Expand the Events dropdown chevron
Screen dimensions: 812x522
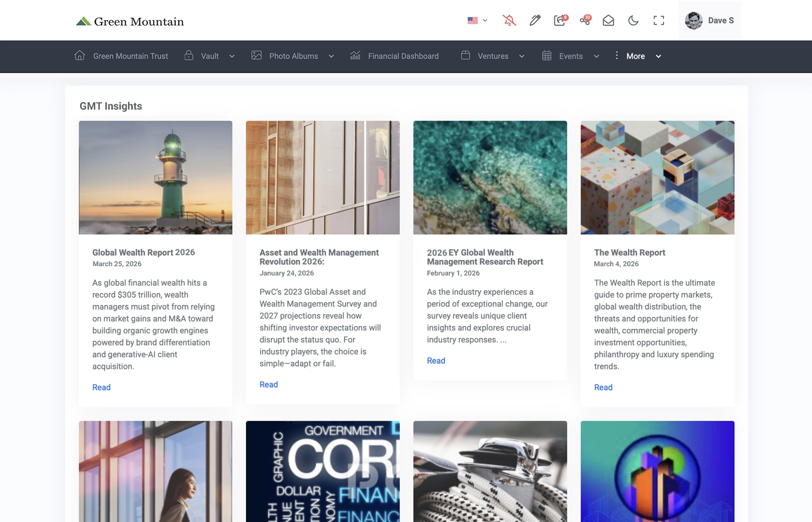point(596,56)
